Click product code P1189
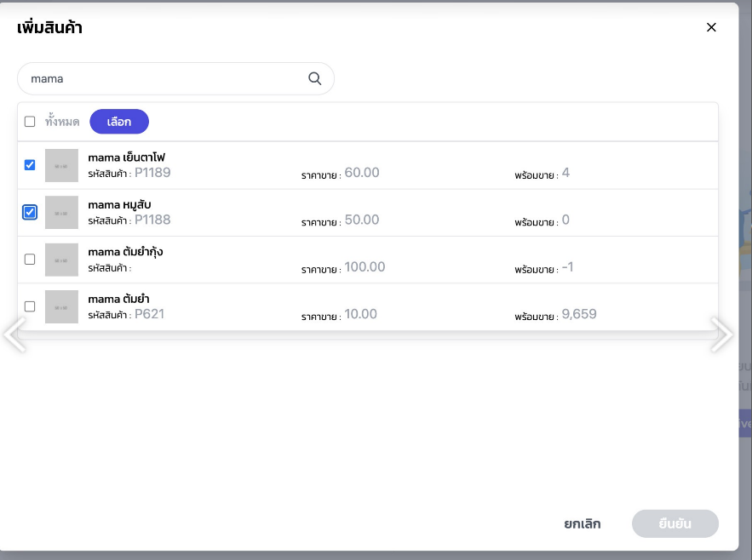The width and height of the screenshot is (752, 560). [152, 174]
